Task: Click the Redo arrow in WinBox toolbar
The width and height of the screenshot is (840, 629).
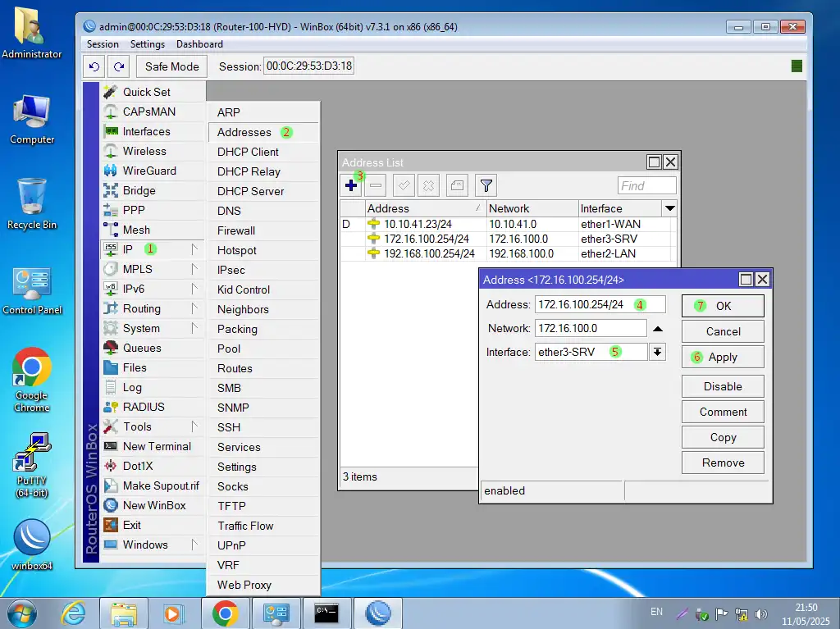Action: [120, 66]
